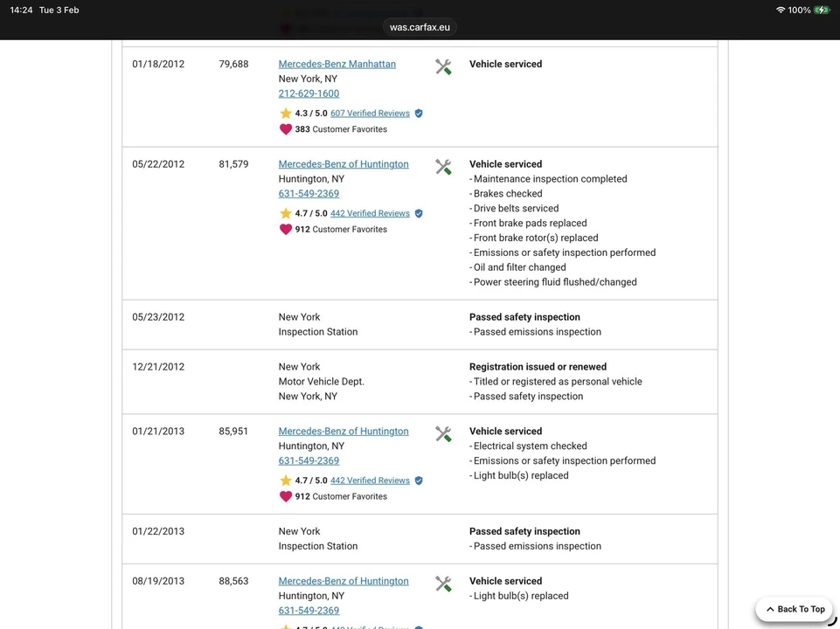Click 'Motor Vehicle Dept.' text
840x629 pixels.
(x=321, y=382)
